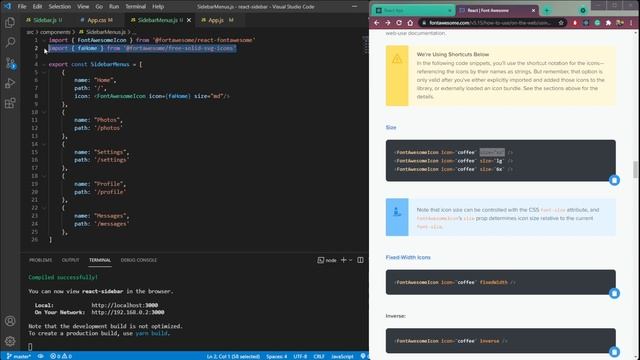
Task: Go forward in the browser
Action: (388, 23)
